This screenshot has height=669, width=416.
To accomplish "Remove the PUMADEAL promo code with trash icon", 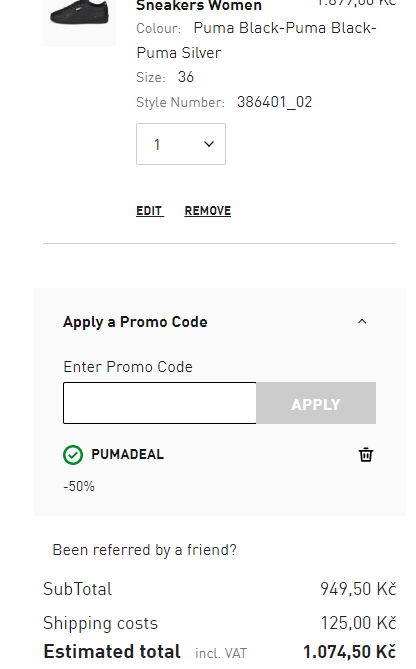I will (366, 454).
